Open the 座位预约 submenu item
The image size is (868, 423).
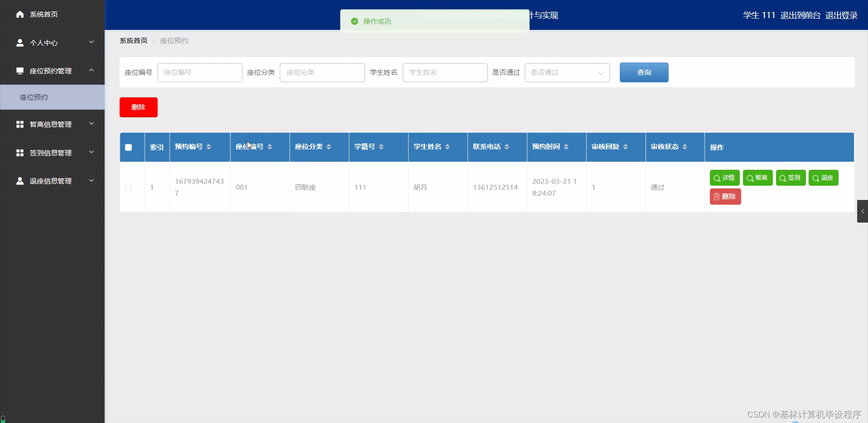coord(33,97)
